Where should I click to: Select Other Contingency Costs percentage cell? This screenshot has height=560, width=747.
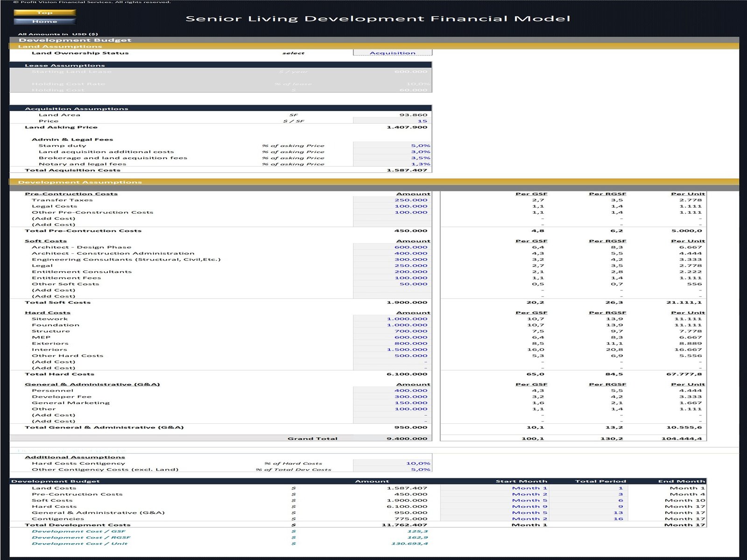click(392, 469)
